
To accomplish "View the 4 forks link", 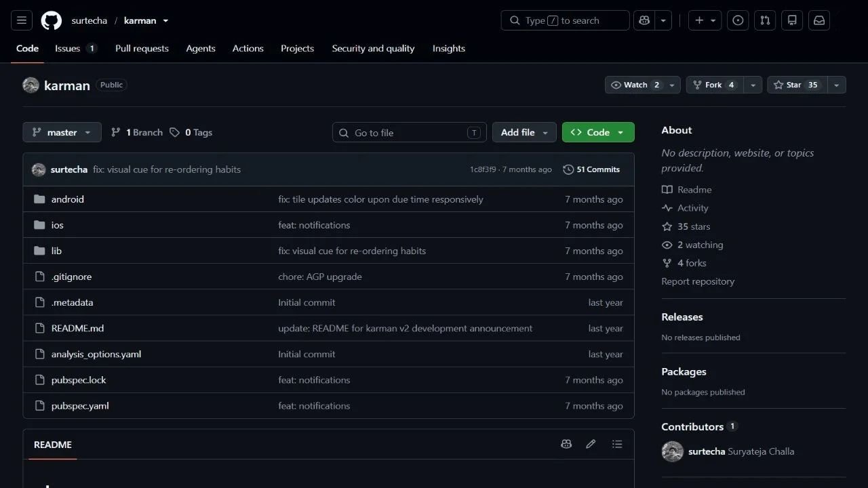I will 684,263.
